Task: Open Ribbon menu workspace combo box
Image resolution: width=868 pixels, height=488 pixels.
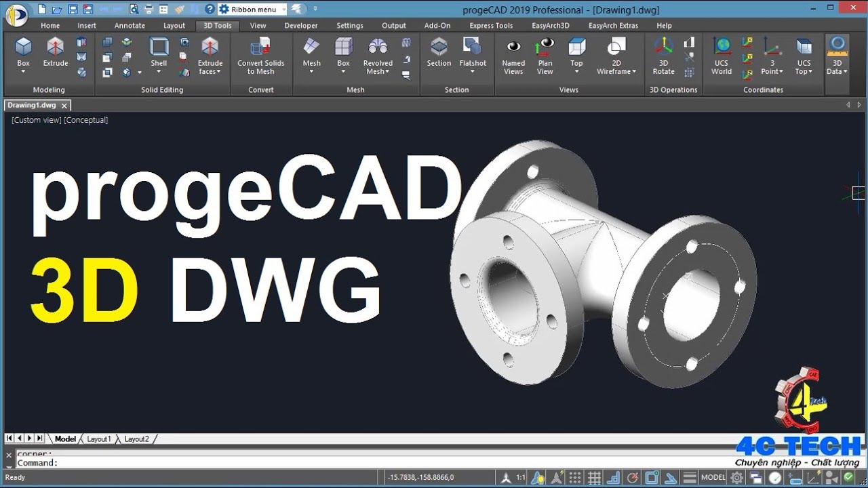Action: point(252,9)
